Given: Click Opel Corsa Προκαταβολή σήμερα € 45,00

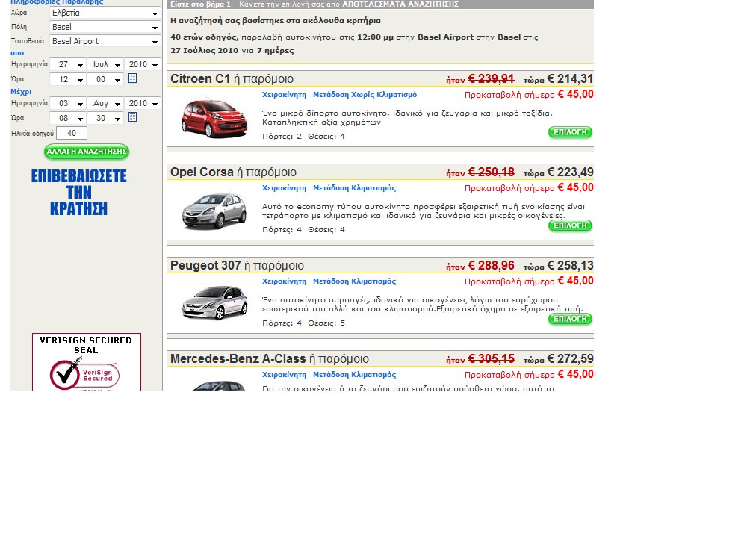Looking at the screenshot, I should point(529,187).
